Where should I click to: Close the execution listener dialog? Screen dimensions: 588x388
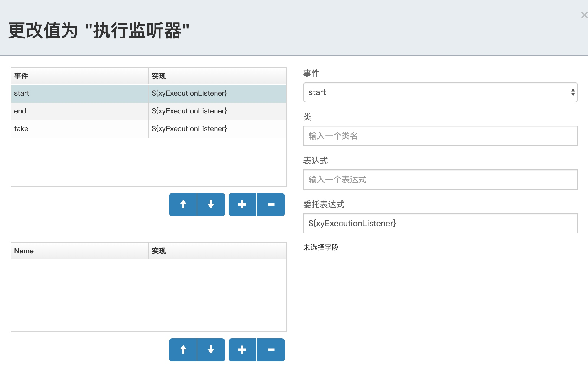click(x=584, y=15)
